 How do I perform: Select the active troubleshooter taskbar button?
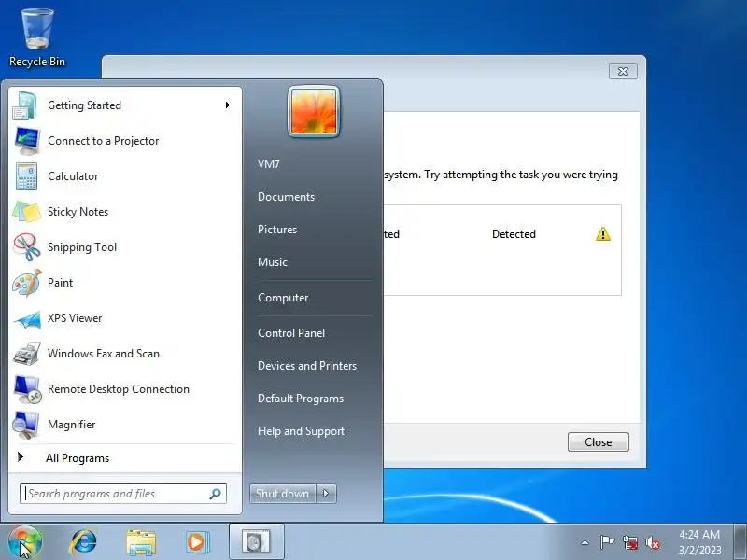click(256, 542)
